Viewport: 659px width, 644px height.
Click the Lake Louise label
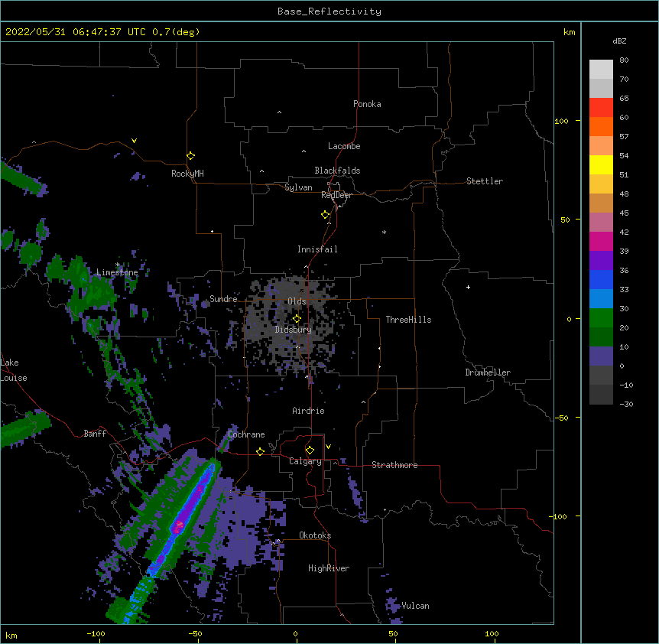[14, 370]
